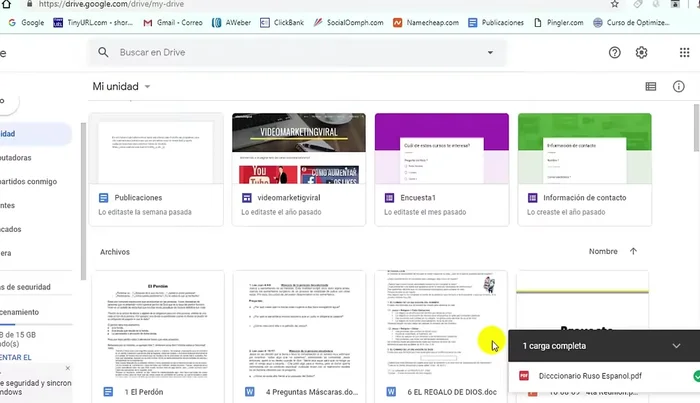This screenshot has width=700, height=403.
Task: Click the PDF icon for Diccionario Ruso Espanol
Action: coord(523,376)
